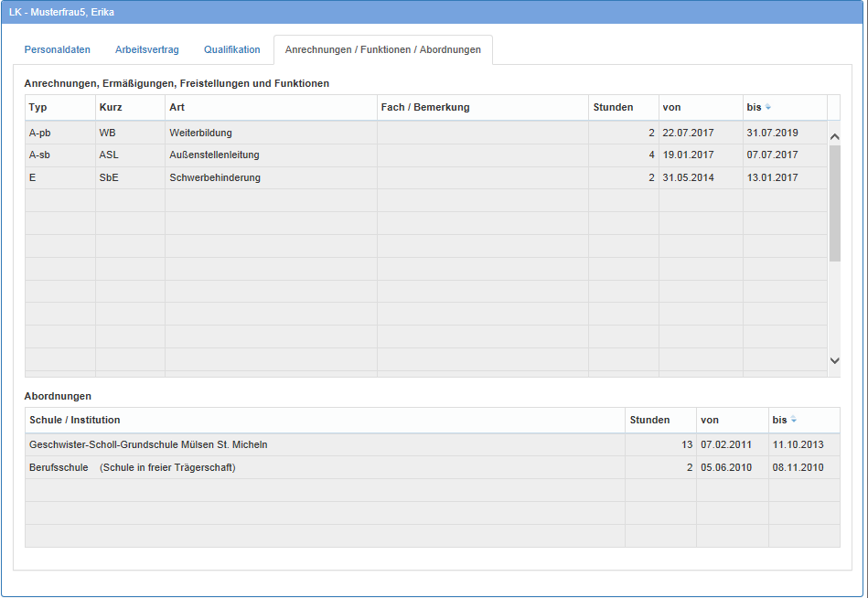The width and height of the screenshot is (868, 598).
Task: Click the scroll down arrow in Anrechnungen table
Action: tap(833, 361)
